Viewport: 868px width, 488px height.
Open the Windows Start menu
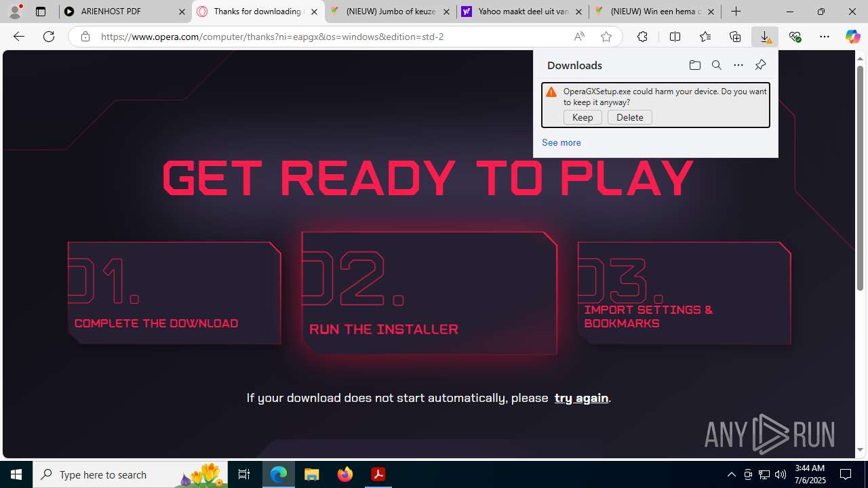pos(16,474)
